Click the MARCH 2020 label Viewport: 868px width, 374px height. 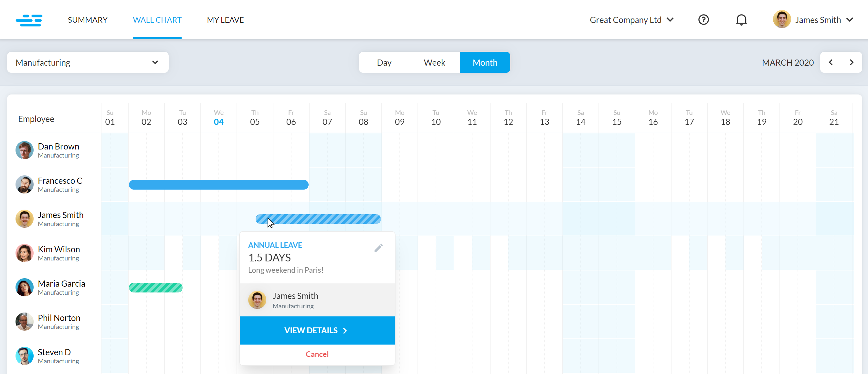tap(788, 62)
